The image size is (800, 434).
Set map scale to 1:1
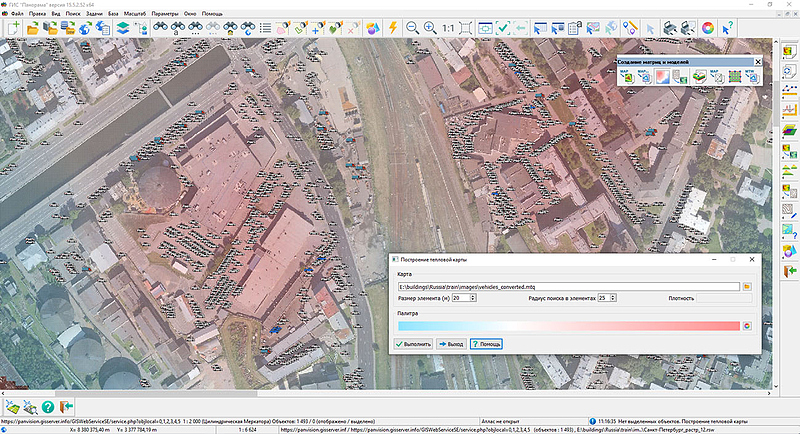pyautogui.click(x=448, y=29)
